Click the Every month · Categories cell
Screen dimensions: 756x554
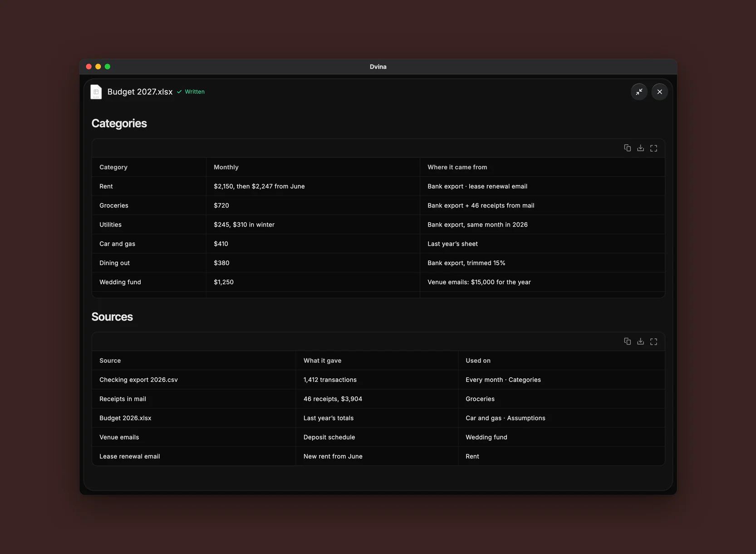click(561, 380)
